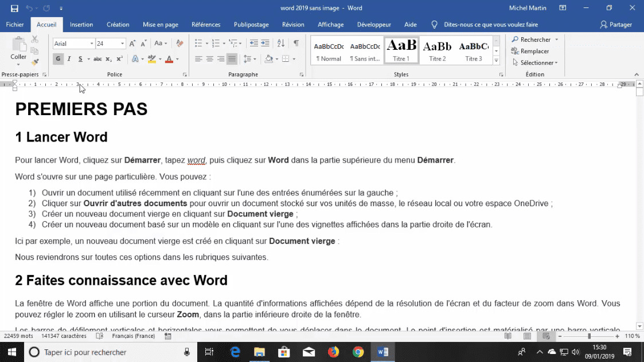Open the Affichage tab
The height and width of the screenshot is (362, 644).
(x=331, y=25)
